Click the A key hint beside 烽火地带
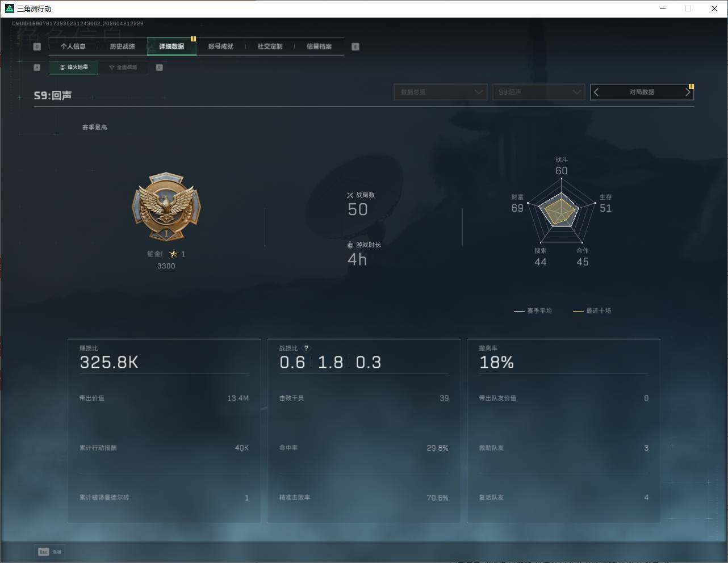 [37, 67]
